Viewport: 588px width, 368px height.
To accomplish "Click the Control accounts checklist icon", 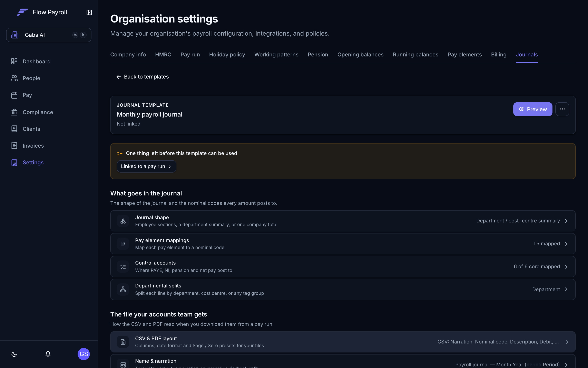I will coord(123,267).
